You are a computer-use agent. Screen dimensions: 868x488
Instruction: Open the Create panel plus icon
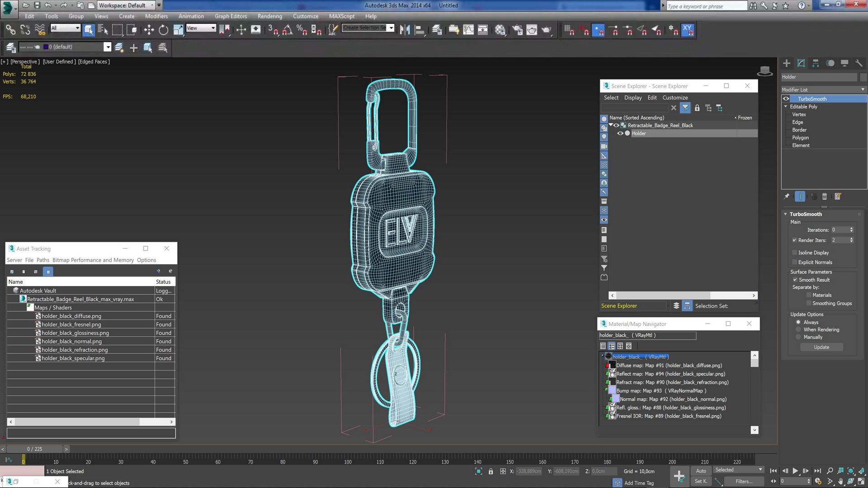(x=787, y=63)
